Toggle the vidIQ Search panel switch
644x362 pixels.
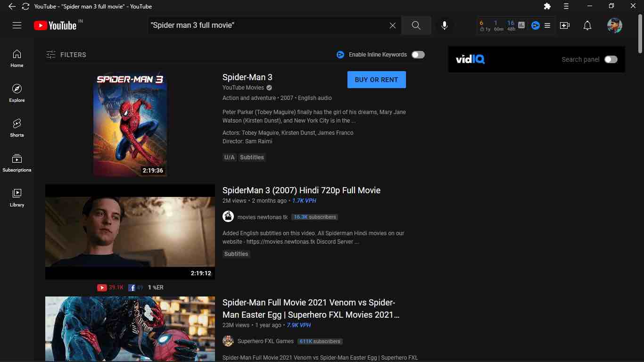(611, 59)
